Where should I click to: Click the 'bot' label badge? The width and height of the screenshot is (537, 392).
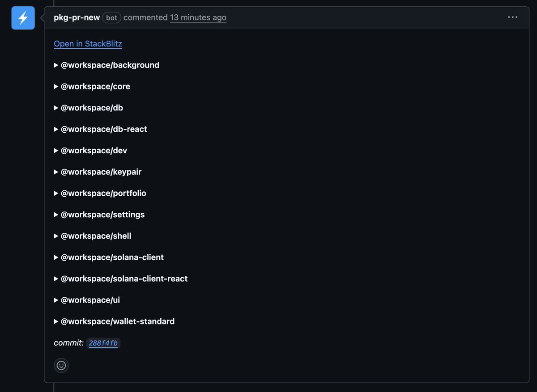coord(111,18)
